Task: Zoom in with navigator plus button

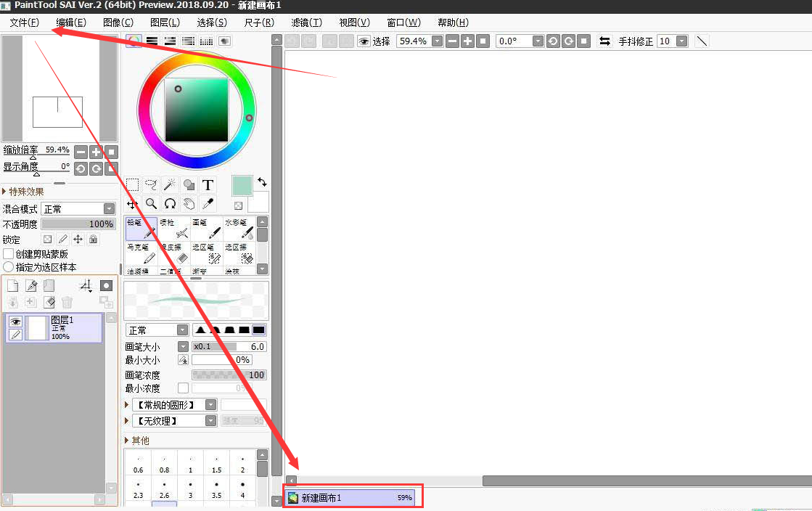Action: pyautogui.click(x=96, y=152)
